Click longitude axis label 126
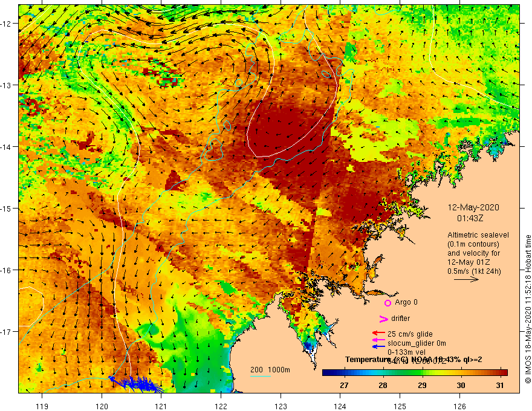Viewport: 532px width, 411px height. click(459, 406)
